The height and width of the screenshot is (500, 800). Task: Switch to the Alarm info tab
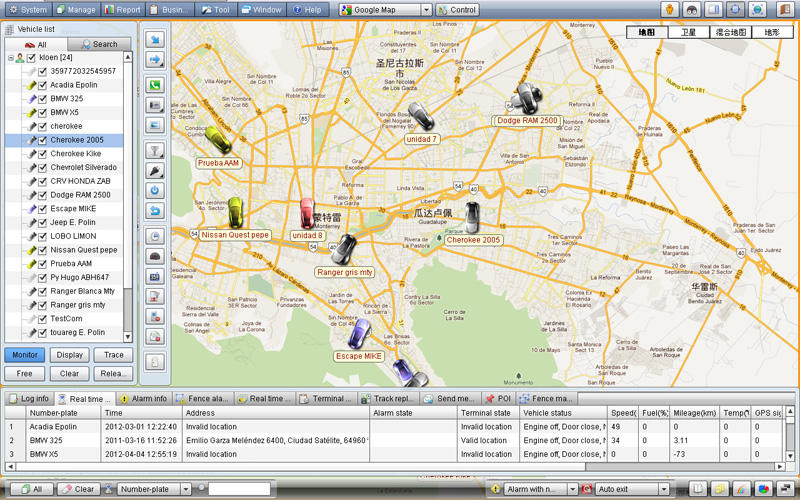click(x=142, y=398)
